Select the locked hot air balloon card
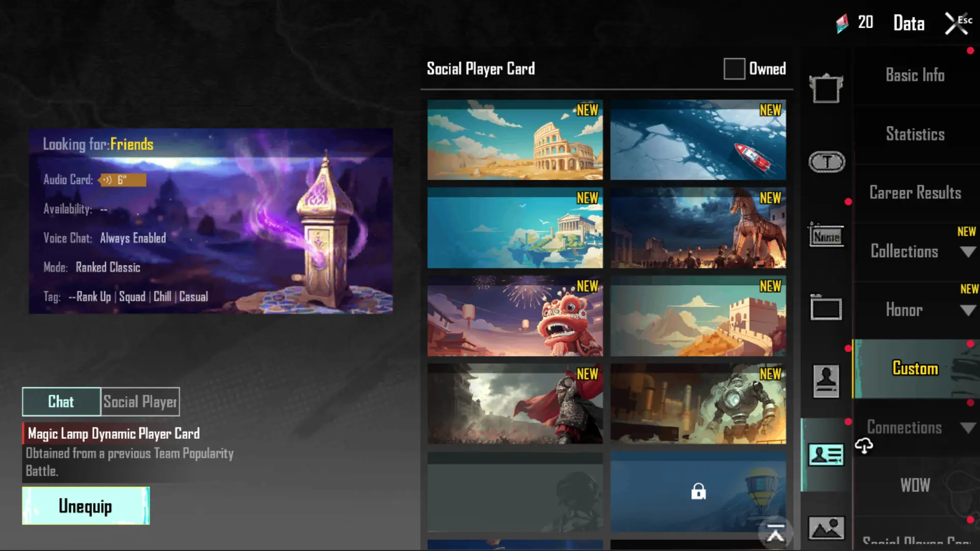Screen dimensions: 980x551 pos(698,492)
